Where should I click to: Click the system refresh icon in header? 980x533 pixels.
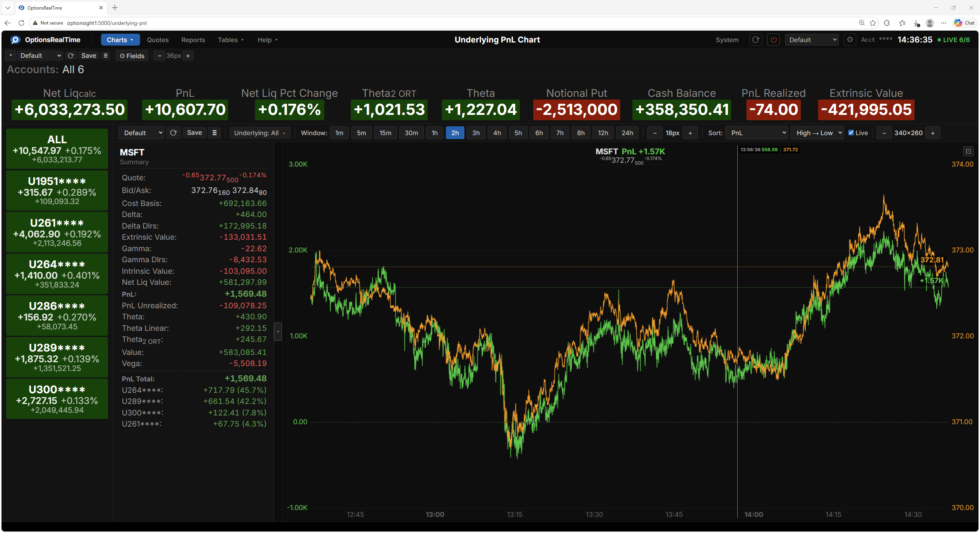point(756,40)
